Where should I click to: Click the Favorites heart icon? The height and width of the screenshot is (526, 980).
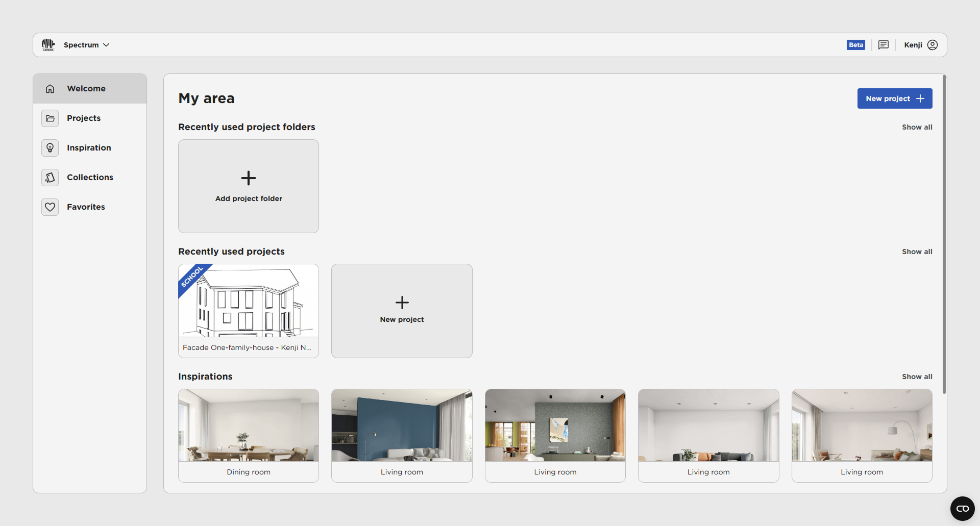coord(50,207)
